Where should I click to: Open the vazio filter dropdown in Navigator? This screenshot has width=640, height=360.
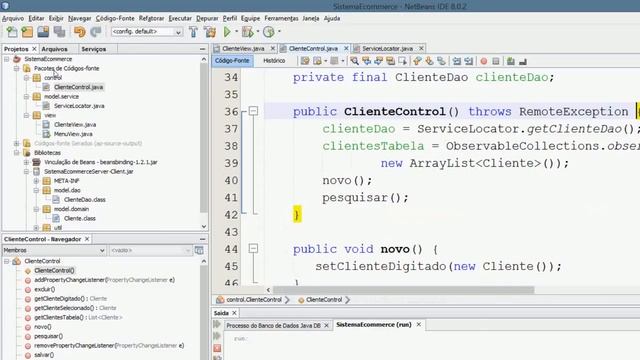tap(150, 250)
